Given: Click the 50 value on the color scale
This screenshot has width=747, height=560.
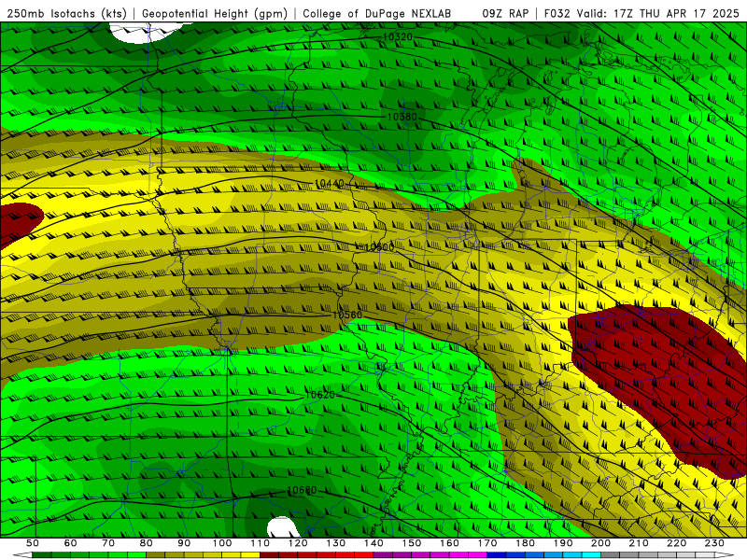Looking at the screenshot, I should (x=33, y=543).
